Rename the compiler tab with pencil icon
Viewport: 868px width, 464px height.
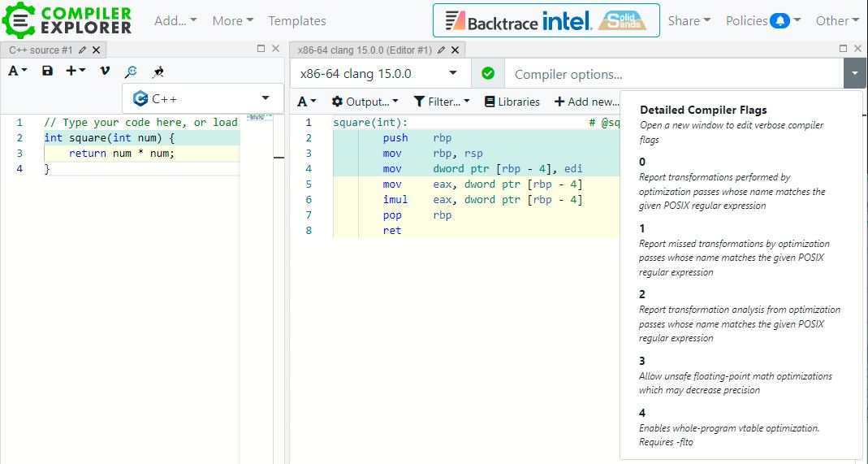[442, 50]
